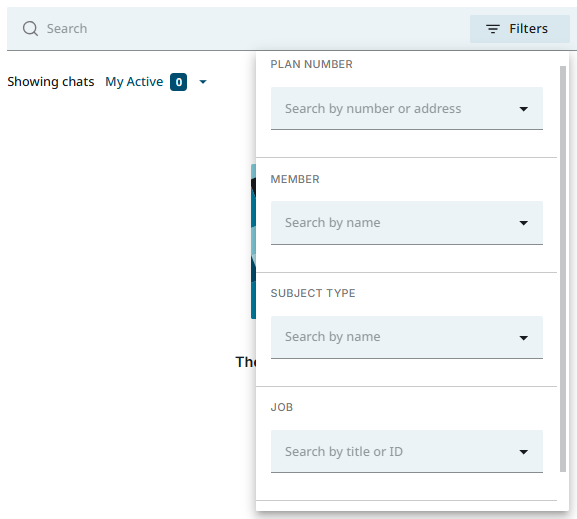Click the MEMBER section heading
The width and height of the screenshot is (577, 519).
click(295, 179)
